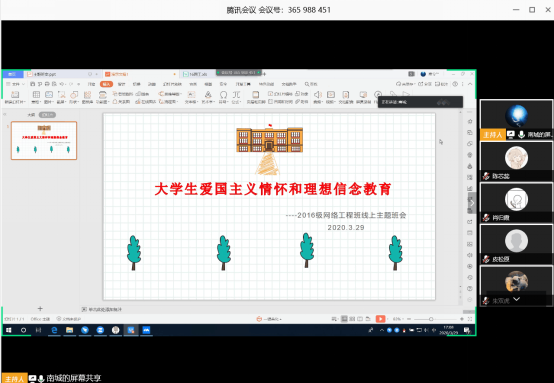Click the picture insert icon in ribbon
This screenshot has width=554, height=383.
tap(49, 95)
